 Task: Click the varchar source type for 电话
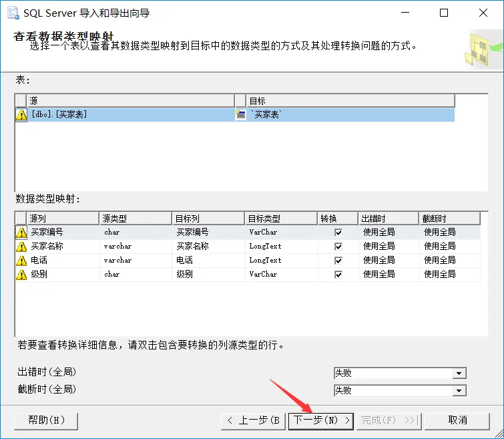pyautogui.click(x=136, y=260)
